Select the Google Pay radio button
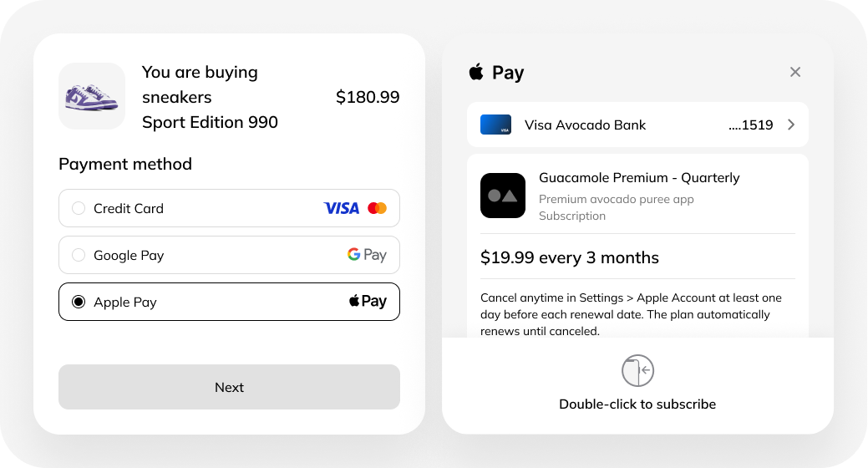The image size is (868, 468). pyautogui.click(x=79, y=255)
